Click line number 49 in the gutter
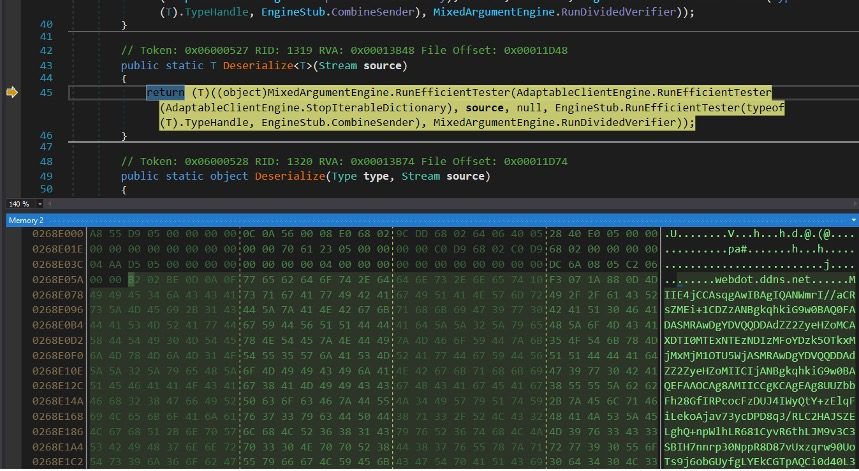This screenshot has width=859, height=471. click(46, 176)
